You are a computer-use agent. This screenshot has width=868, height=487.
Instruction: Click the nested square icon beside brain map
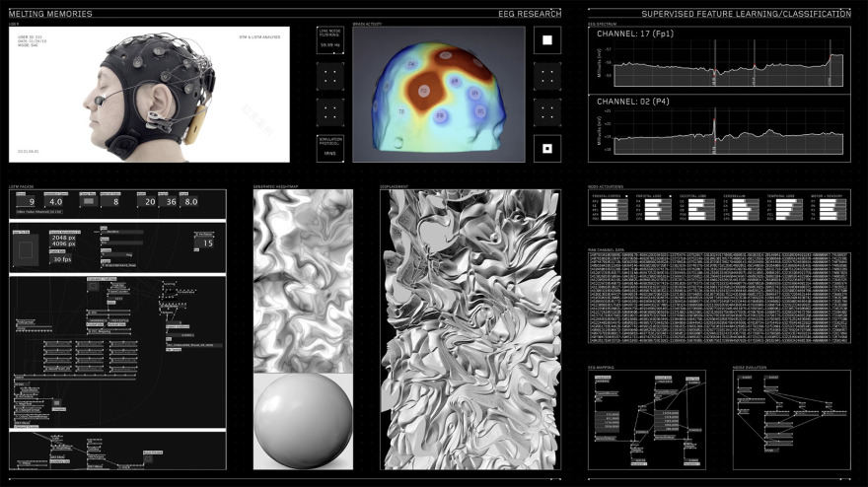tap(547, 149)
